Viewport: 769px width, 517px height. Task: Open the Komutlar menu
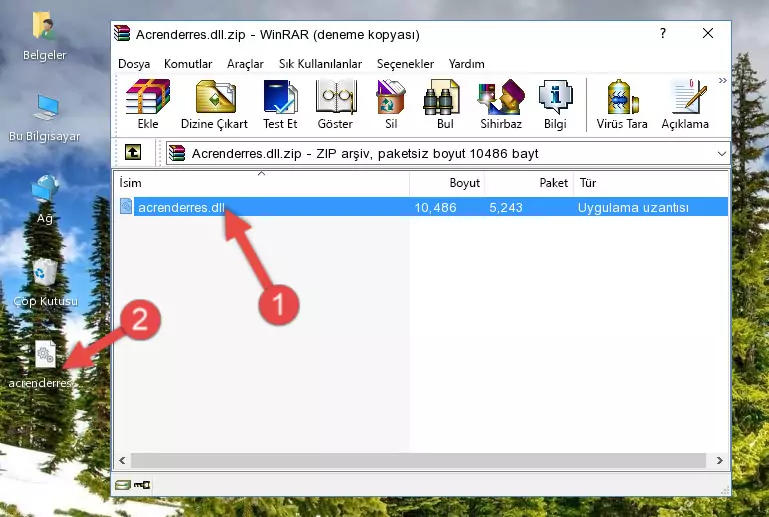coord(188,64)
